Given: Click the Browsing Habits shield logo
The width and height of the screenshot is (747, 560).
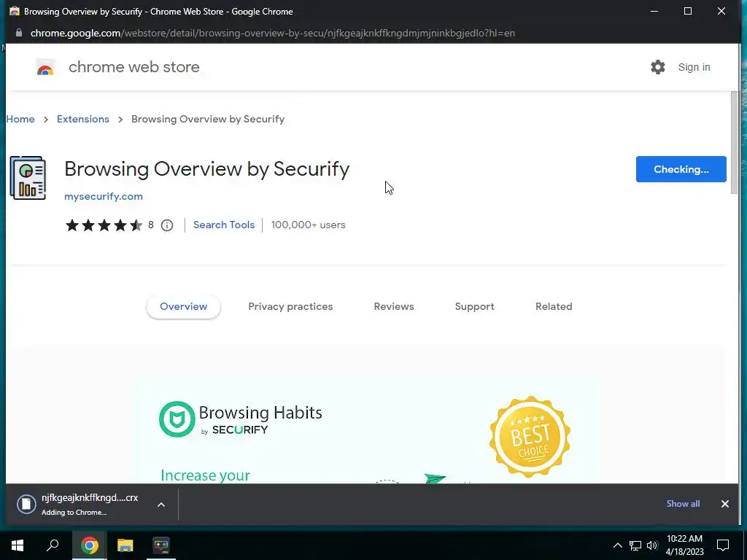Looking at the screenshot, I should 177,419.
